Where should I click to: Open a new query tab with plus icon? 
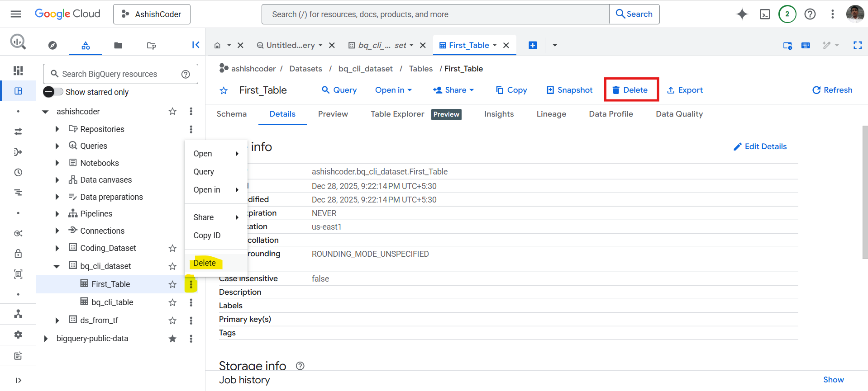pos(533,45)
